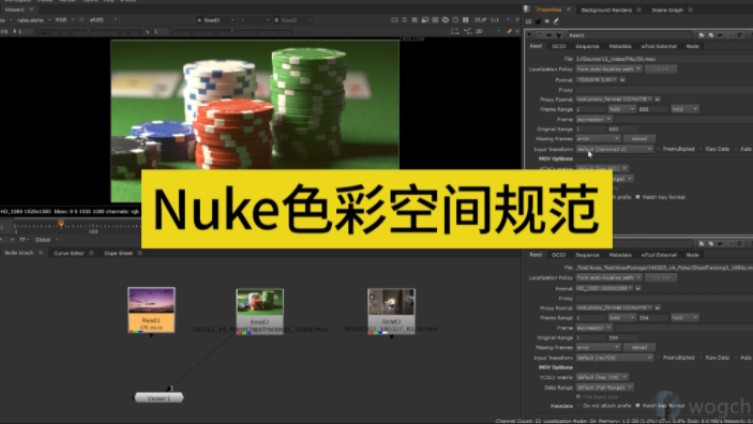The image size is (753, 424).
Task: Open Missing Frames error dropdown in upper panel
Action: point(598,139)
